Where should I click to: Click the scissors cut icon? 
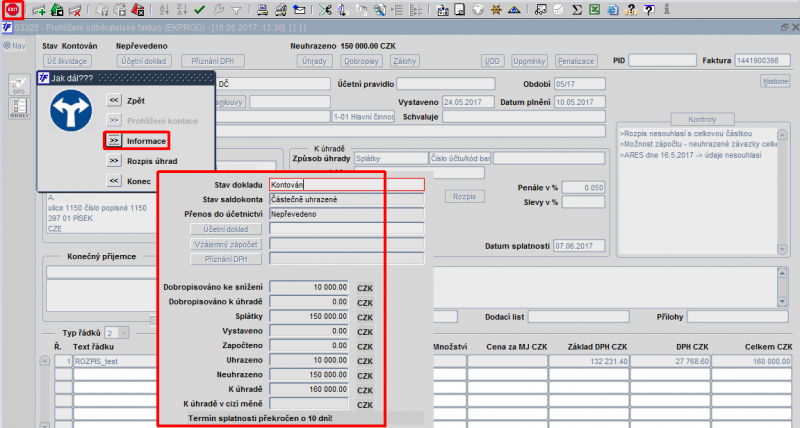pos(325,10)
